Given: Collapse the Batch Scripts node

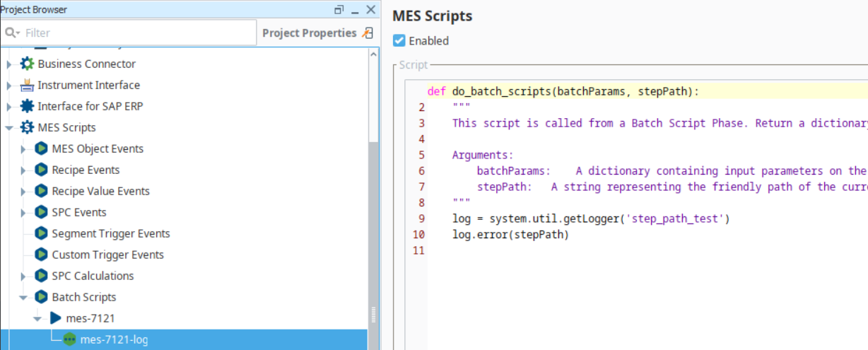Looking at the screenshot, I should pyautogui.click(x=23, y=298).
